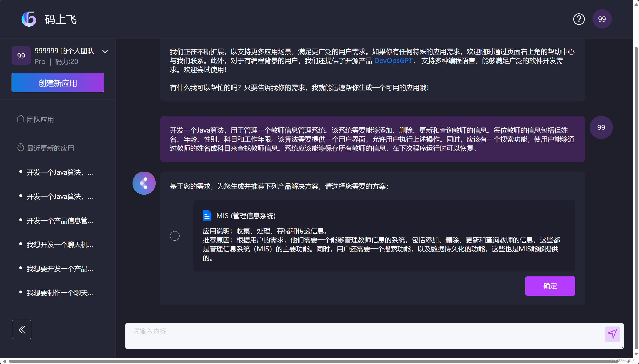Collapse sidebar with double chevron icon
This screenshot has height=364, width=639.
click(22, 329)
